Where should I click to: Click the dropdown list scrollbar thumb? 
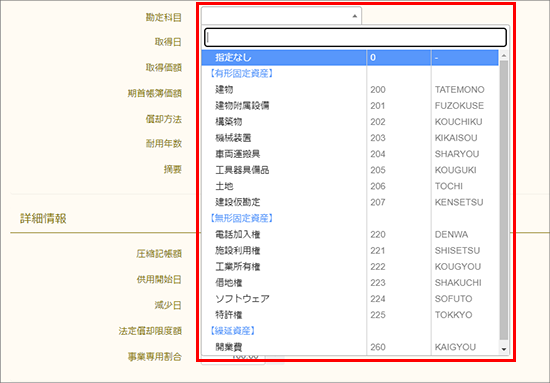(504, 200)
